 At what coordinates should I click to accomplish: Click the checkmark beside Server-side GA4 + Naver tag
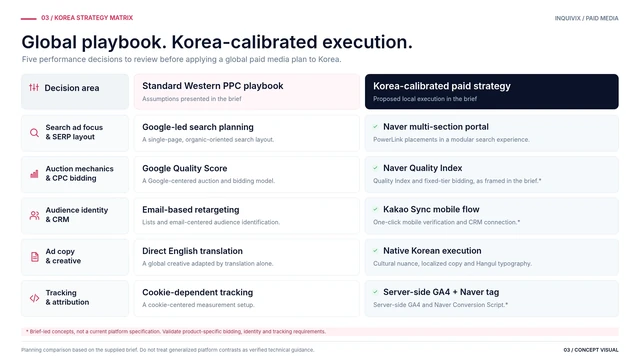376,292
